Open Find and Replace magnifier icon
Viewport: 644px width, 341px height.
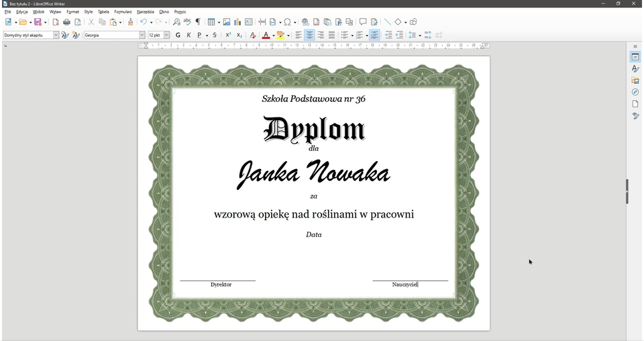[x=176, y=22]
